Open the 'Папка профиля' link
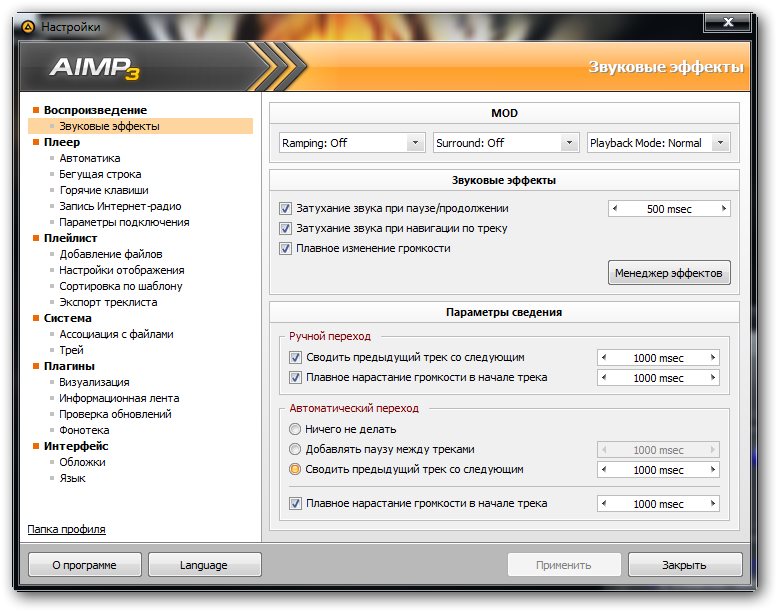 coord(66,529)
